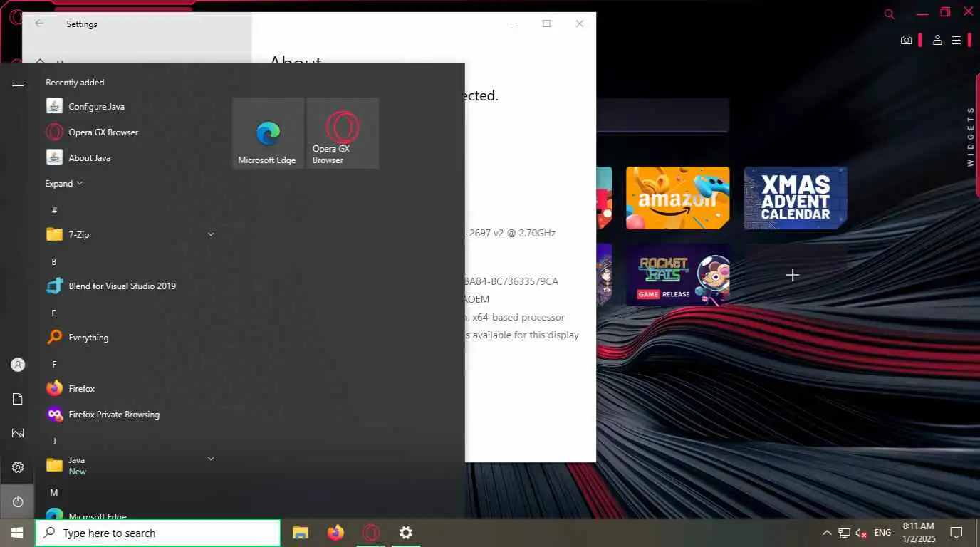The image size is (980, 547).
Task: Click Opera GX search tabs icon
Action: (x=890, y=14)
